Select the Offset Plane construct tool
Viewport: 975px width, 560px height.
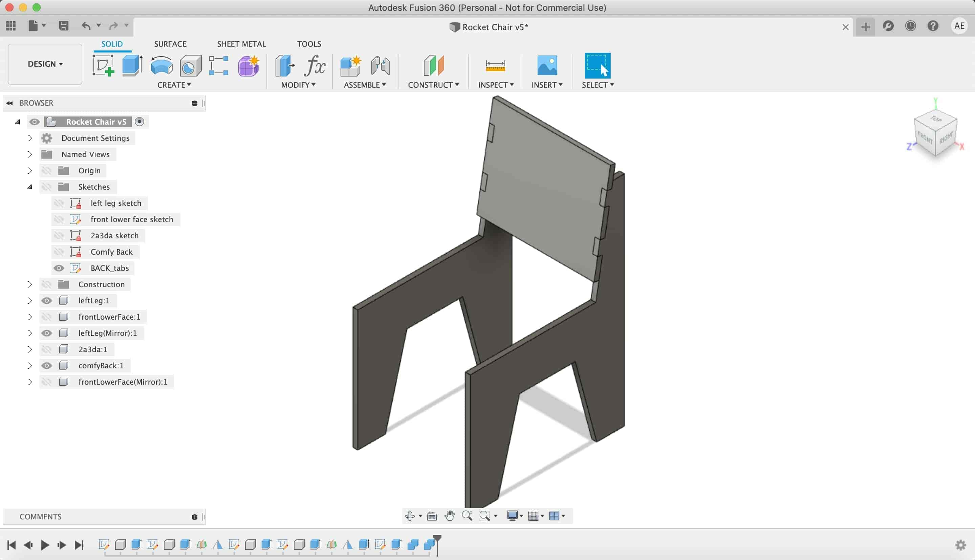433,65
